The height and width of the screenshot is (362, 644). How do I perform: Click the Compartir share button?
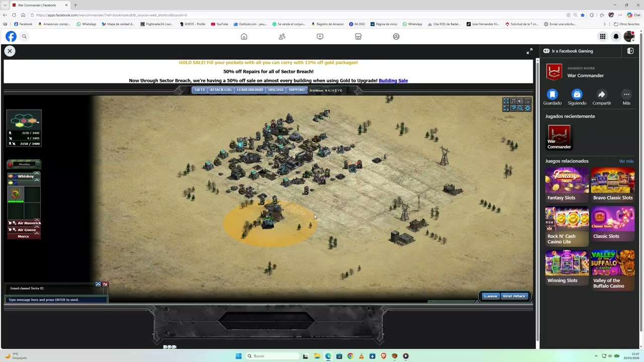pos(602,97)
